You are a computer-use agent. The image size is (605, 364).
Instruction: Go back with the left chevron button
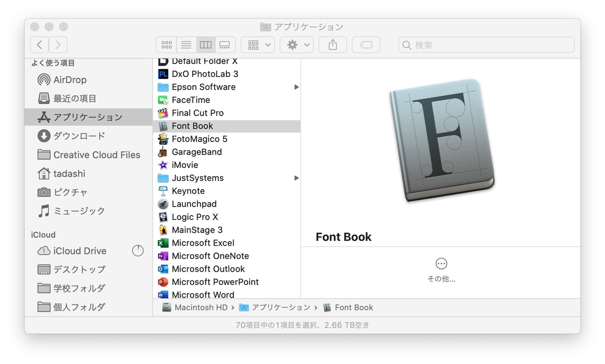(x=39, y=45)
